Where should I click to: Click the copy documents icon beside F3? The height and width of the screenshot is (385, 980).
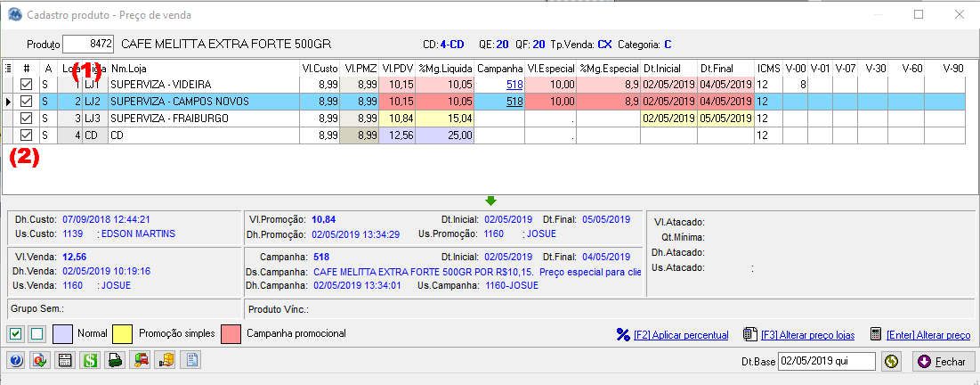(750, 334)
